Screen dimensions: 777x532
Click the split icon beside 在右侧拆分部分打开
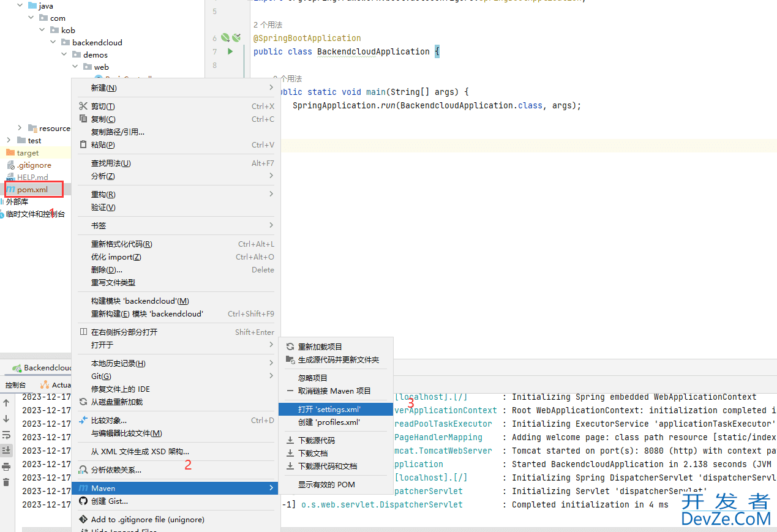click(x=84, y=332)
